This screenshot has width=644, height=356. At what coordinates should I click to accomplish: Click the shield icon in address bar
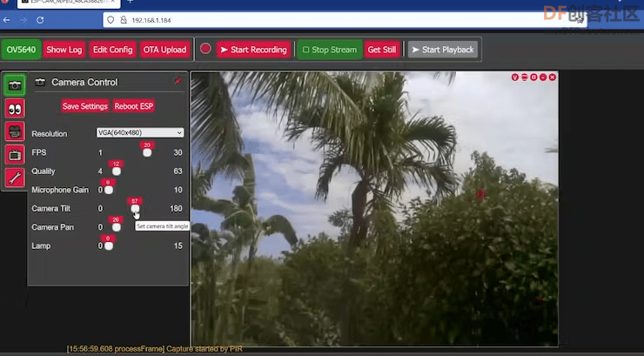coord(111,20)
